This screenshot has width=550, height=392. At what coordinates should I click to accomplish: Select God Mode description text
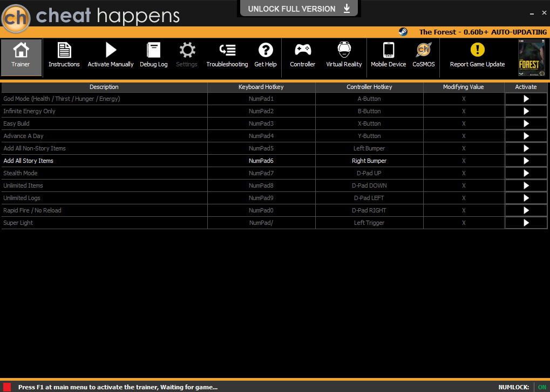tap(62, 99)
